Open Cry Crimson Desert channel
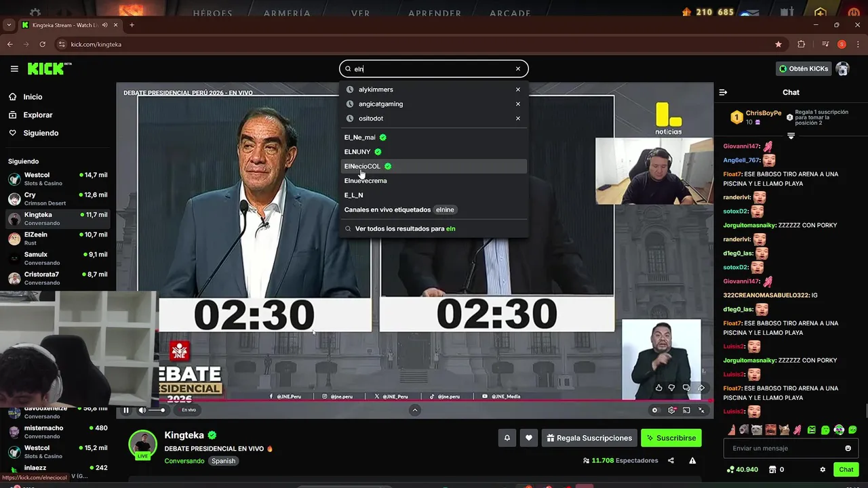868x488 pixels. click(x=58, y=199)
